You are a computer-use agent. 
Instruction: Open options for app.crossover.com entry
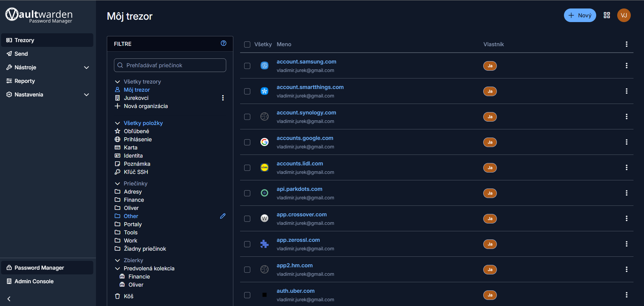626,218
